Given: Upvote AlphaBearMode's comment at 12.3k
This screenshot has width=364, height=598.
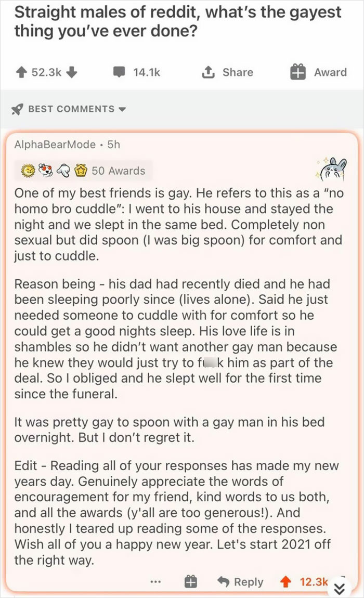Looking at the screenshot, I should click(287, 582).
